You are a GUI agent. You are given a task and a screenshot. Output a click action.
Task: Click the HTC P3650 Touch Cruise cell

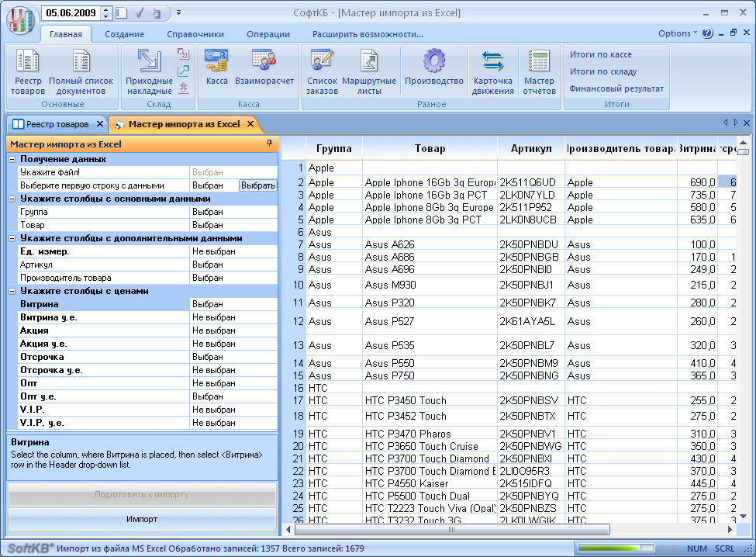tap(430, 446)
